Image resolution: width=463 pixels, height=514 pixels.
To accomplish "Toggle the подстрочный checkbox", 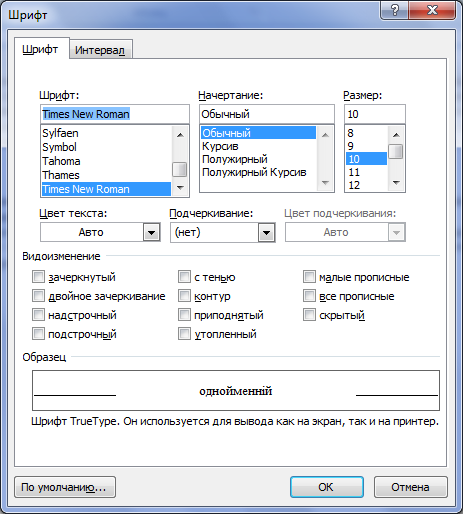I will (x=38, y=334).
